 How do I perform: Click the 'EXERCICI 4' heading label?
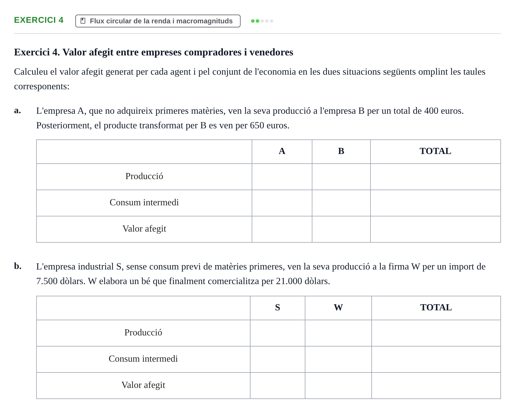coord(39,20)
